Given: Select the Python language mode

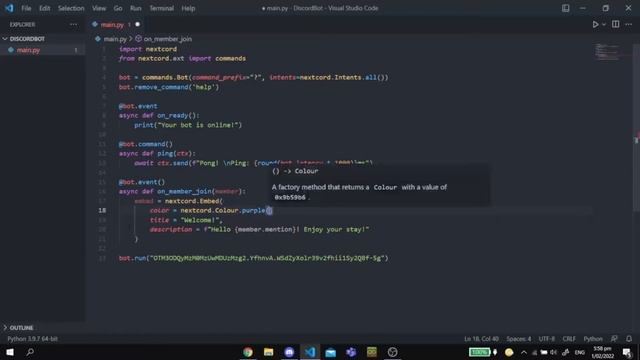Looking at the screenshot, I should (x=593, y=339).
